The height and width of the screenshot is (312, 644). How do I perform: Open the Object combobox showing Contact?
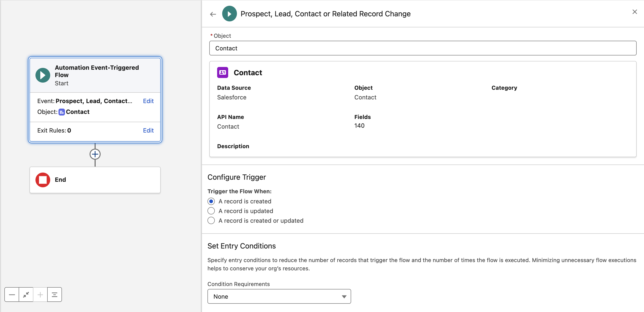[x=422, y=48]
